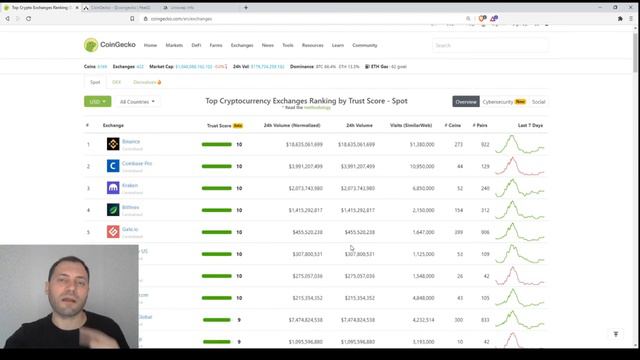Click the scroll-to-top arrow icon
The width and height of the screenshot is (640, 360).
coord(616,334)
